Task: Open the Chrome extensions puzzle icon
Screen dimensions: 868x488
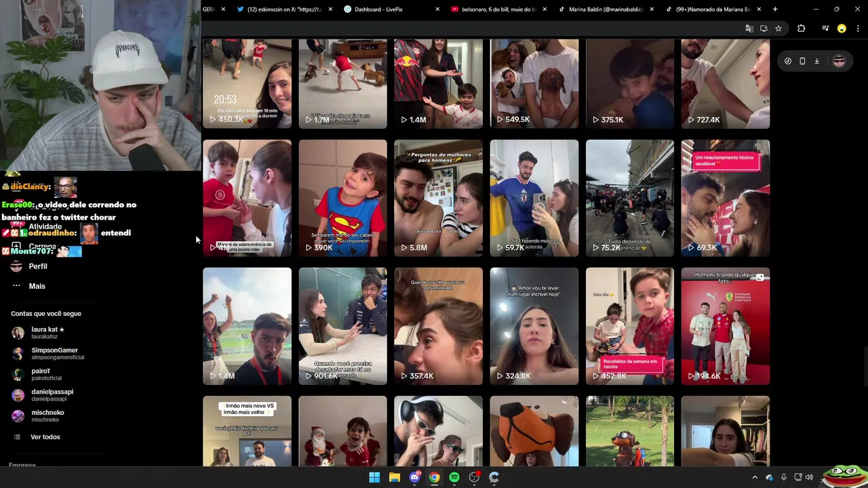Action: point(802,28)
